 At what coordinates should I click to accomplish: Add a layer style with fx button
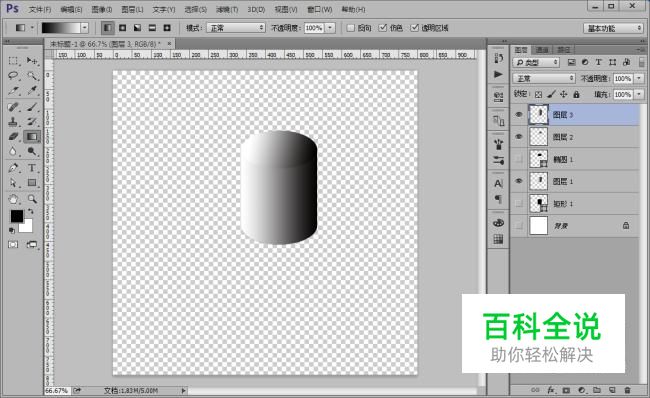[x=551, y=390]
